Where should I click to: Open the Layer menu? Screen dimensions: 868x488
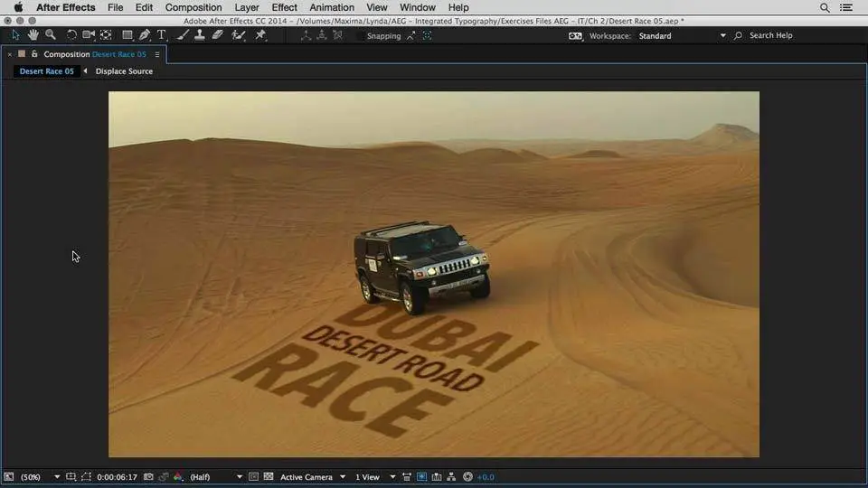[x=246, y=7]
